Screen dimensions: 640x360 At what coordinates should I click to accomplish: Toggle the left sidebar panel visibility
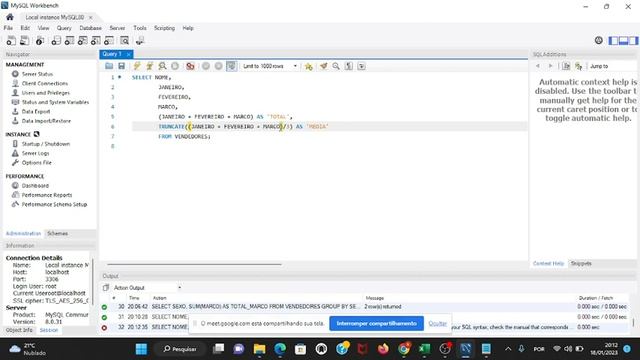pyautogui.click(x=613, y=40)
